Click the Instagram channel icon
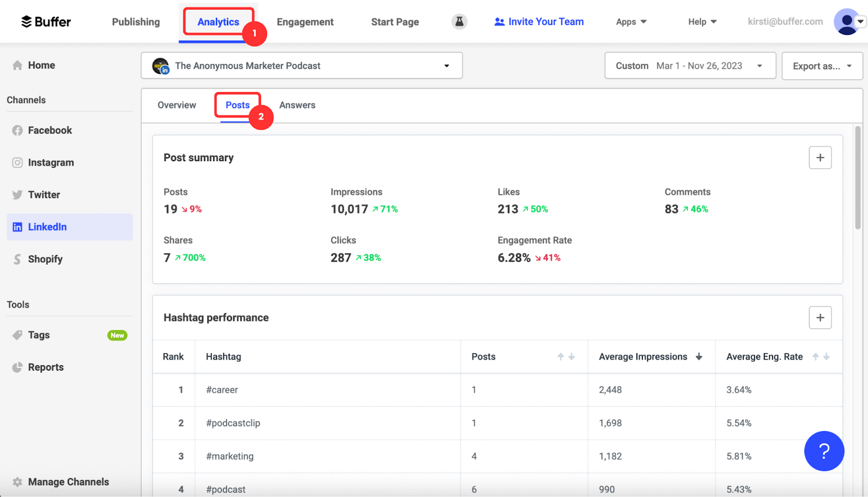Screen dimensions: 868x497 point(17,162)
